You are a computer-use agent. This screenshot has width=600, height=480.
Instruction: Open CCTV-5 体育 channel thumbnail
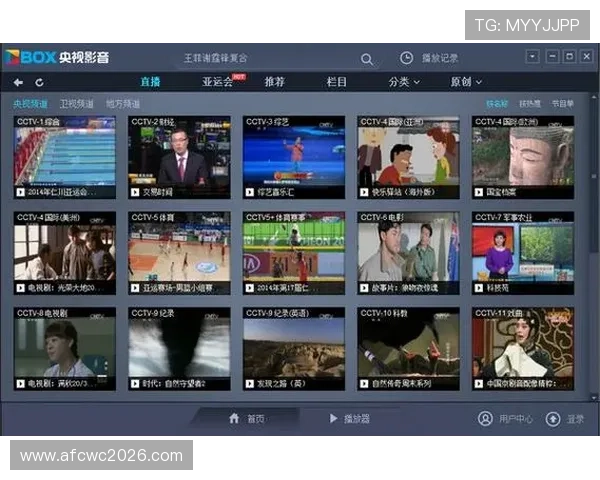(179, 253)
